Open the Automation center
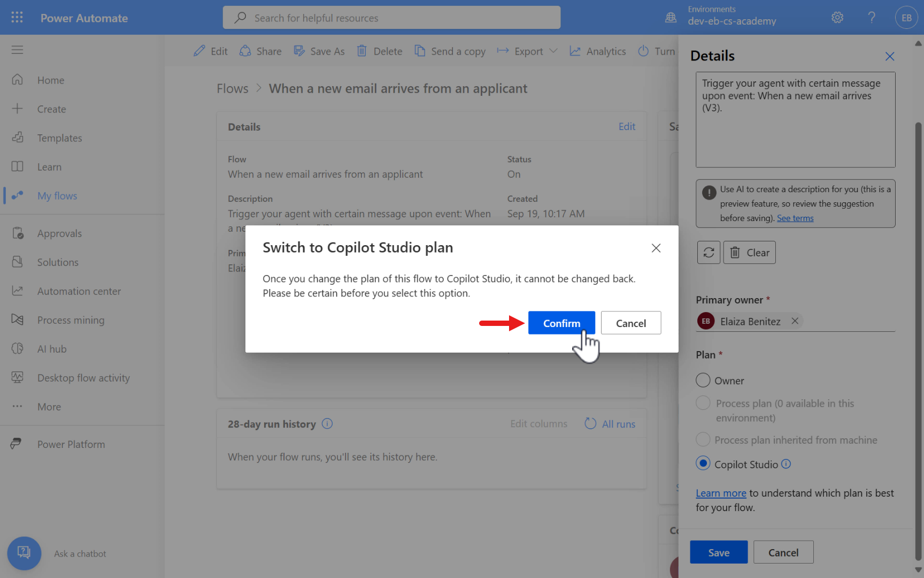The width and height of the screenshot is (924, 578). coord(18,291)
